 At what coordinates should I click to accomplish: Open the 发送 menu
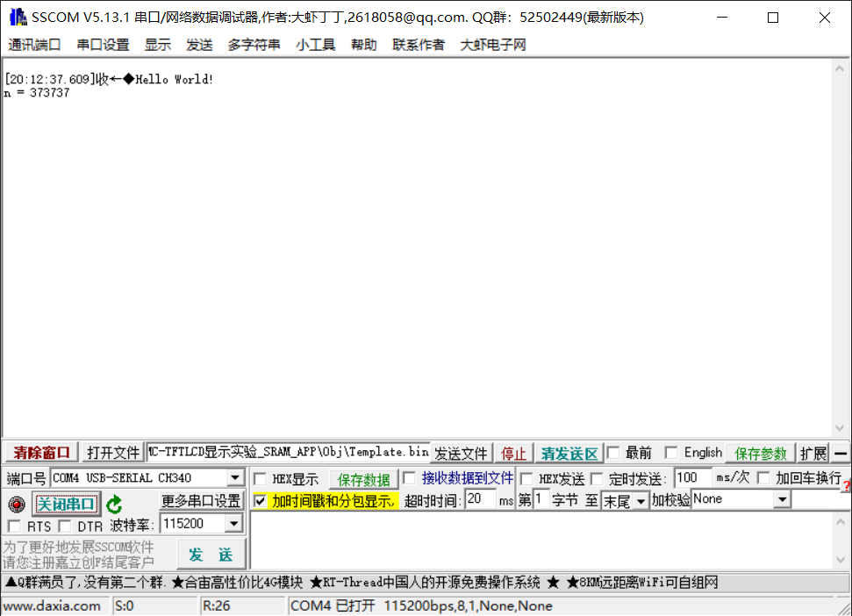199,45
